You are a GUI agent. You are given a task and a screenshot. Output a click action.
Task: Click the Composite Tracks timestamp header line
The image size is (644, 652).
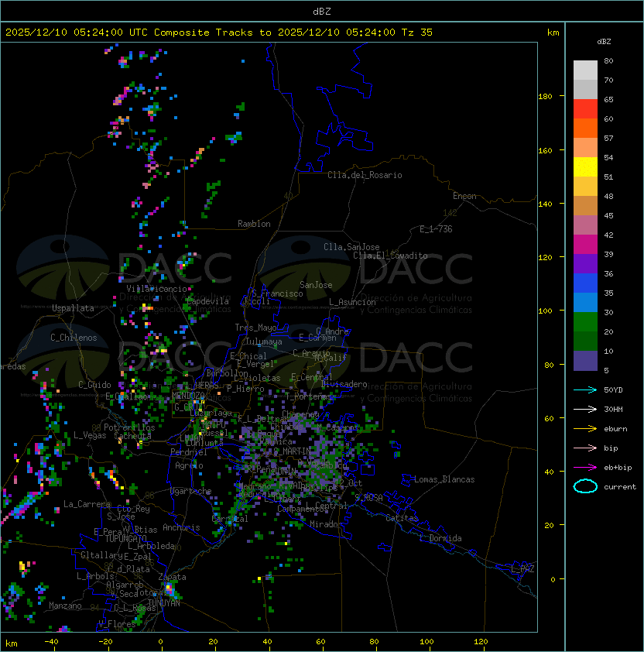pos(219,33)
